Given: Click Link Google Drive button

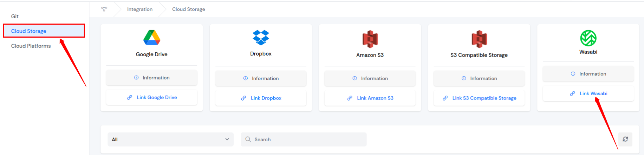Looking at the screenshot, I should pyautogui.click(x=152, y=97).
